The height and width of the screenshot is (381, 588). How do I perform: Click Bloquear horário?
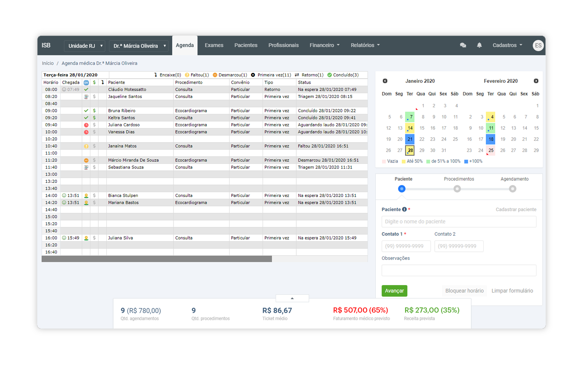tap(464, 291)
